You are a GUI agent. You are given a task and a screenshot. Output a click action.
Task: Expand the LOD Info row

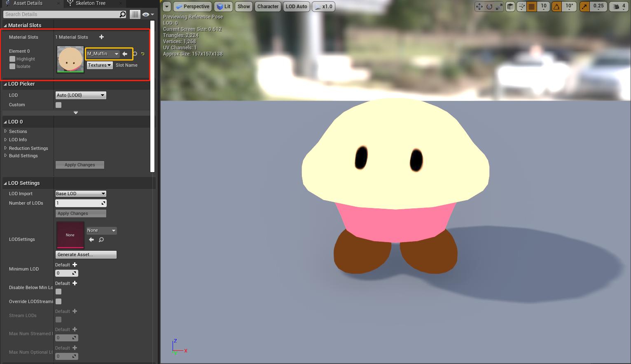point(6,140)
